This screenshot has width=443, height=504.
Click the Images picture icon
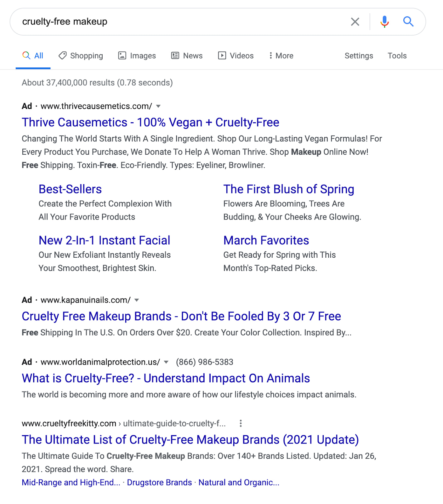[122, 56]
